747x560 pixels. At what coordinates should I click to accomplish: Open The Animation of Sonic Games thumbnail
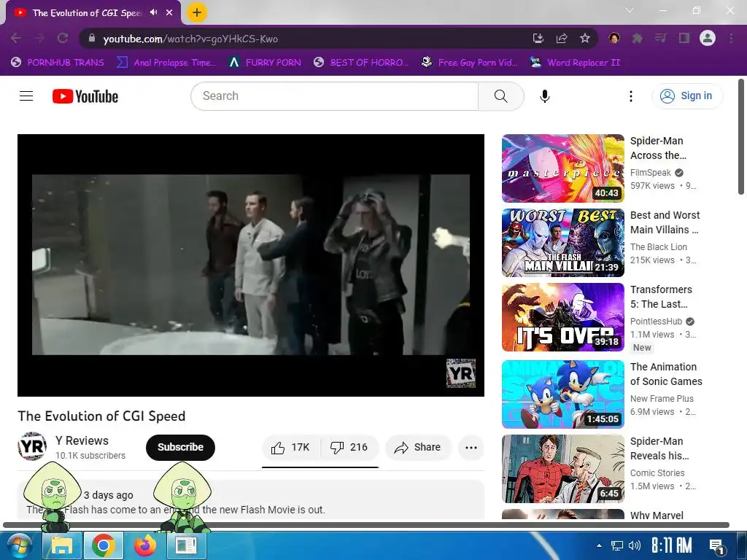(x=562, y=394)
